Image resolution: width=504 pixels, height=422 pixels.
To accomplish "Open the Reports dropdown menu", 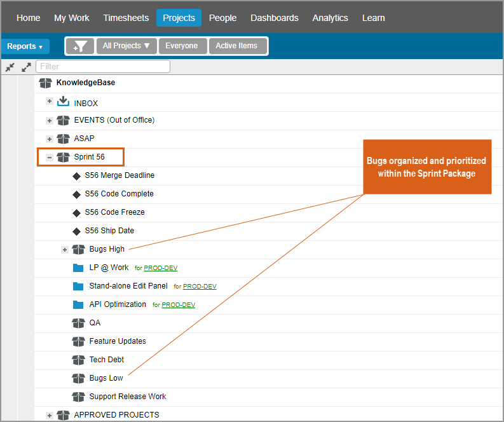I will tap(25, 46).
